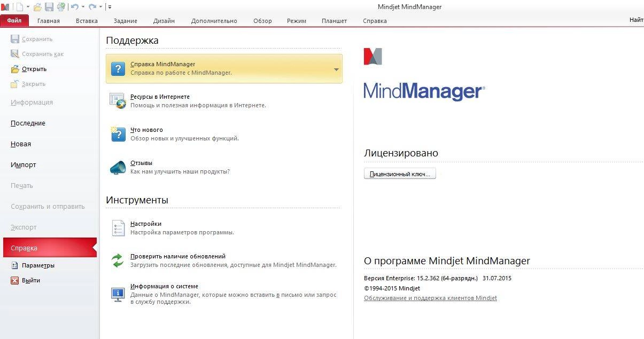
Task: Switch to the Обзор ribbon tab
Action: [262, 21]
